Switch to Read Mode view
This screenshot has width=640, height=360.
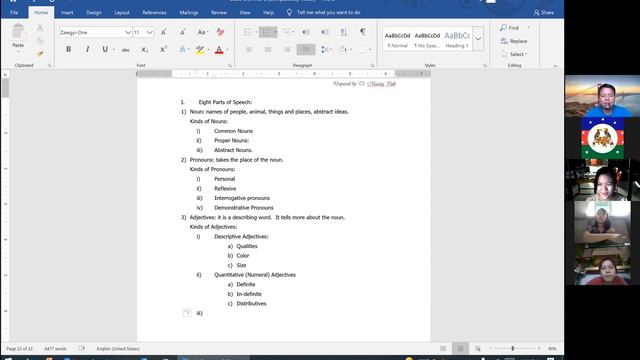click(443, 349)
